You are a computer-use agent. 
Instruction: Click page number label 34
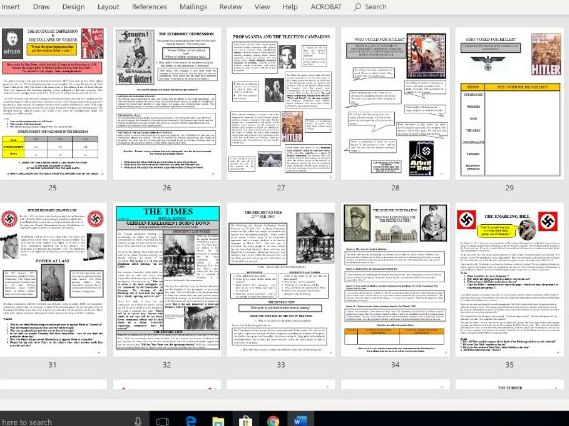point(395,365)
